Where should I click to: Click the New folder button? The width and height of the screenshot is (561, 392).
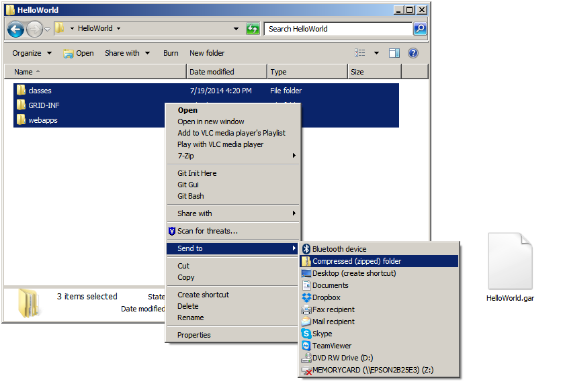[x=207, y=53]
